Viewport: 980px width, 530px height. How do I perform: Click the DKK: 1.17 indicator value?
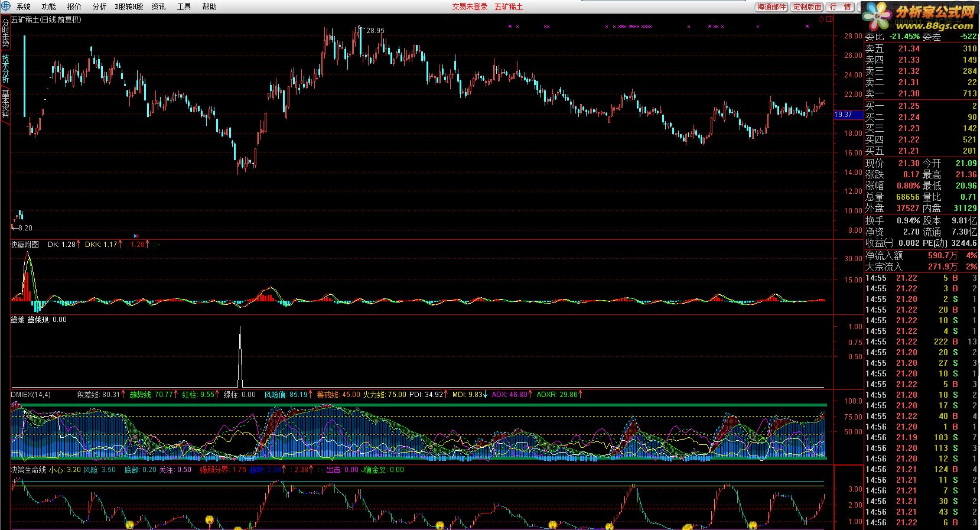[x=101, y=244]
